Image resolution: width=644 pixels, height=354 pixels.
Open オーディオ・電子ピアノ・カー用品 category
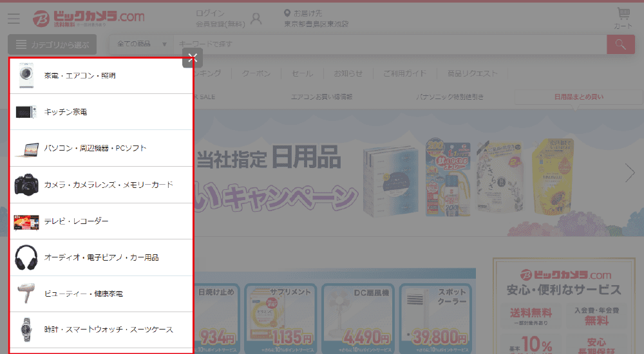pyautogui.click(x=101, y=257)
